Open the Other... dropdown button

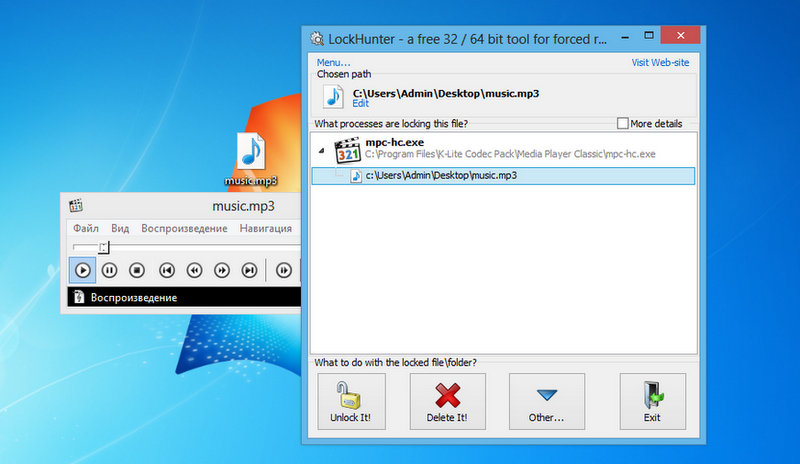click(x=546, y=402)
